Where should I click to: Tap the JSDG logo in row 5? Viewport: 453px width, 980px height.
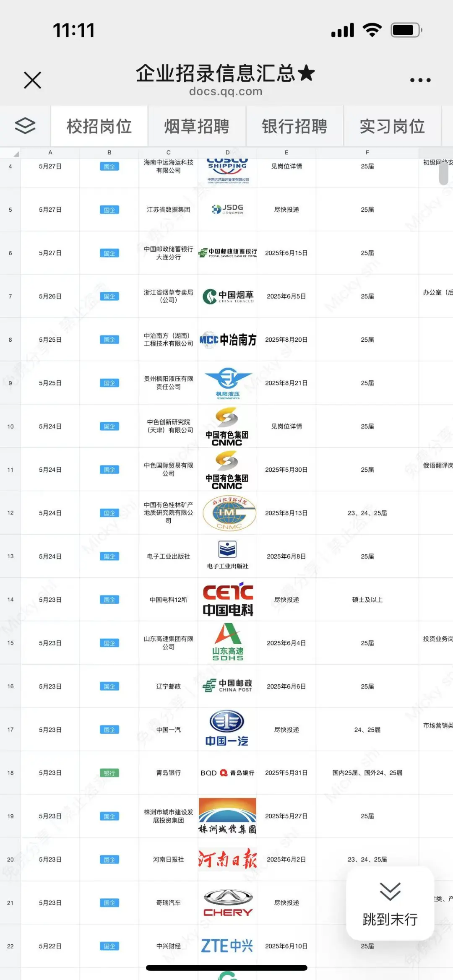[227, 209]
